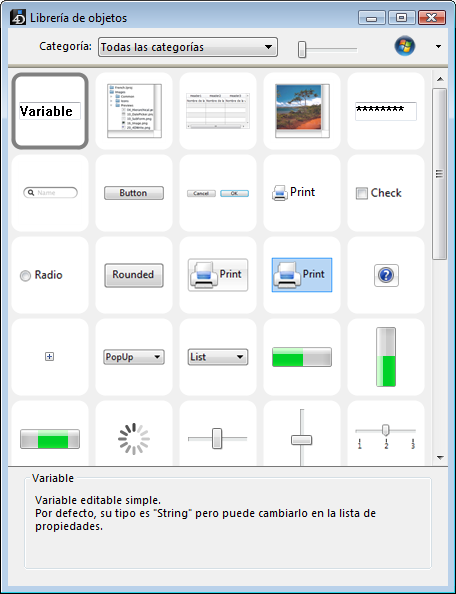Image resolution: width=456 pixels, height=594 pixels.
Task: Select the Rounded button object
Action: coord(134,275)
